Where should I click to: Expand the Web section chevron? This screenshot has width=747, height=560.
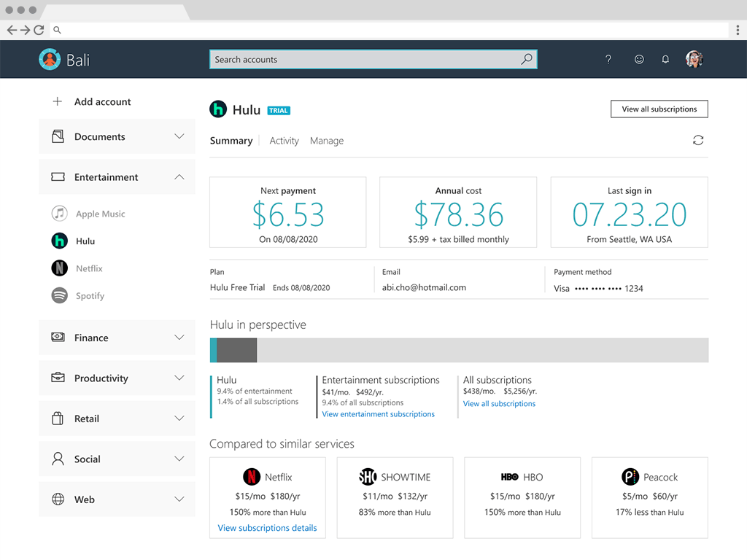tap(179, 499)
